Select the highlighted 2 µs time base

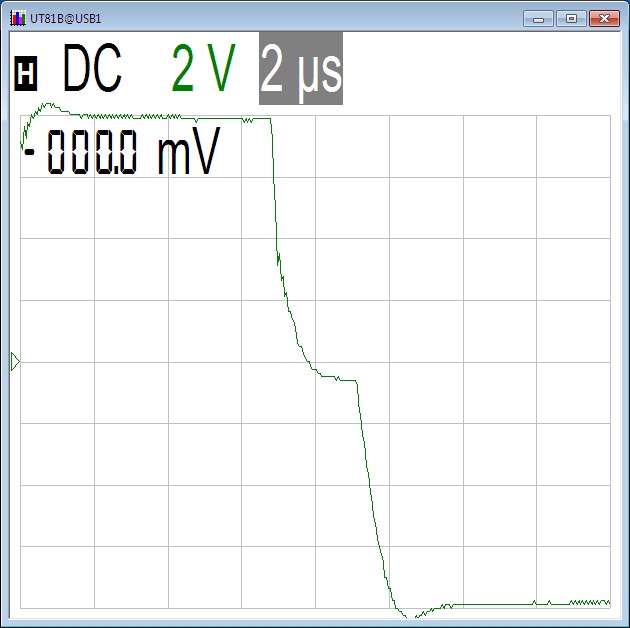pyautogui.click(x=300, y=70)
